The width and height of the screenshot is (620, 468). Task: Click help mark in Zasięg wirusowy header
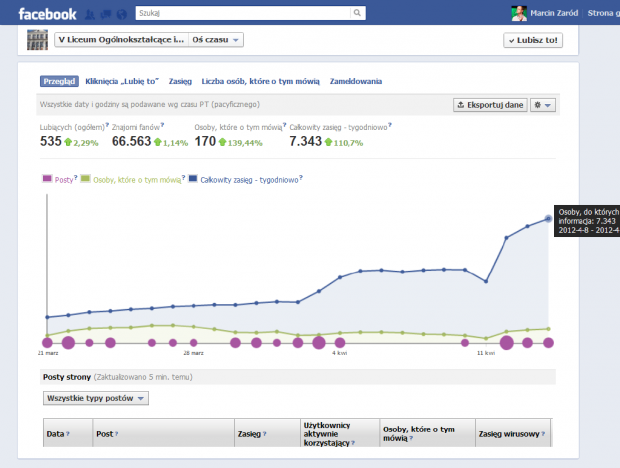(x=543, y=434)
